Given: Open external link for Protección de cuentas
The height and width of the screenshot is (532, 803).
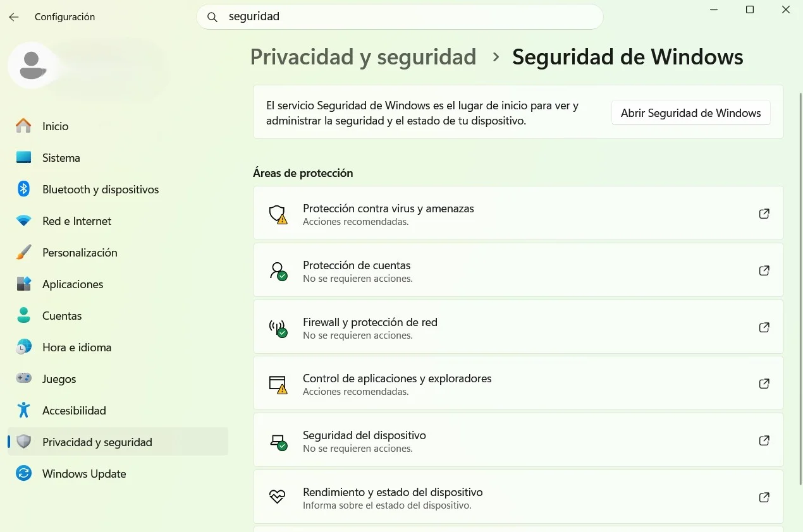Looking at the screenshot, I should [x=764, y=270].
